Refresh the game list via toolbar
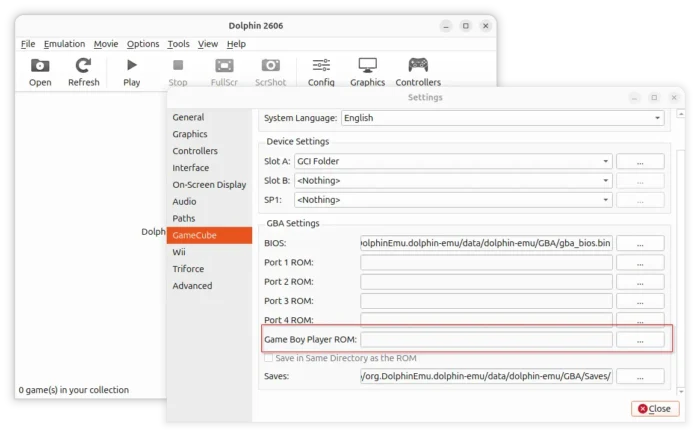 pyautogui.click(x=83, y=71)
